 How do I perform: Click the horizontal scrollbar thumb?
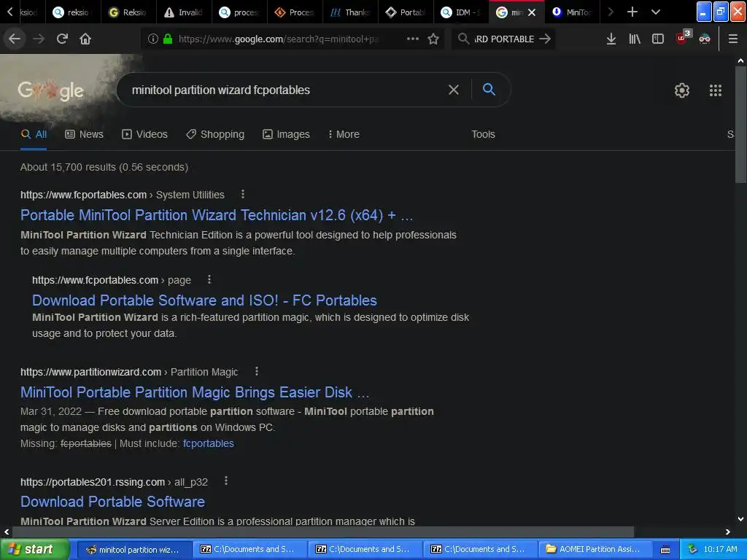coord(323,532)
